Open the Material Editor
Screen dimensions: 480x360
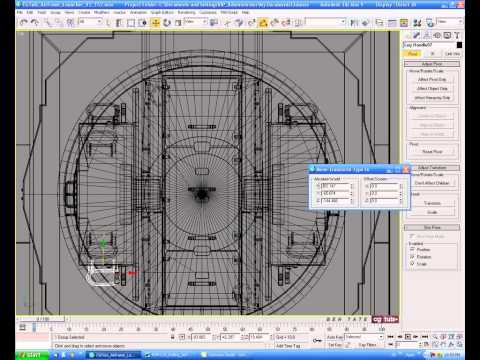coord(417,23)
